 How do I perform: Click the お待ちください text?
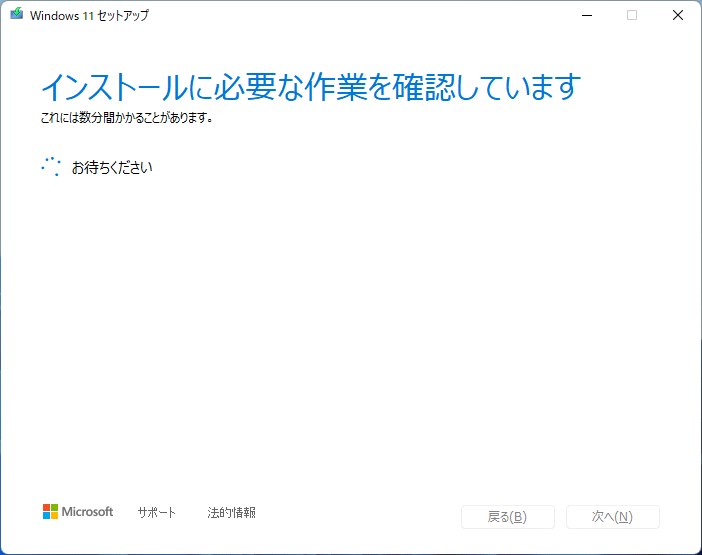pyautogui.click(x=112, y=167)
